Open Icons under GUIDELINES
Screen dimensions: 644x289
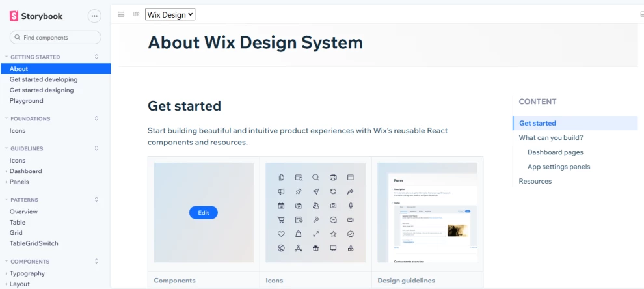click(18, 161)
